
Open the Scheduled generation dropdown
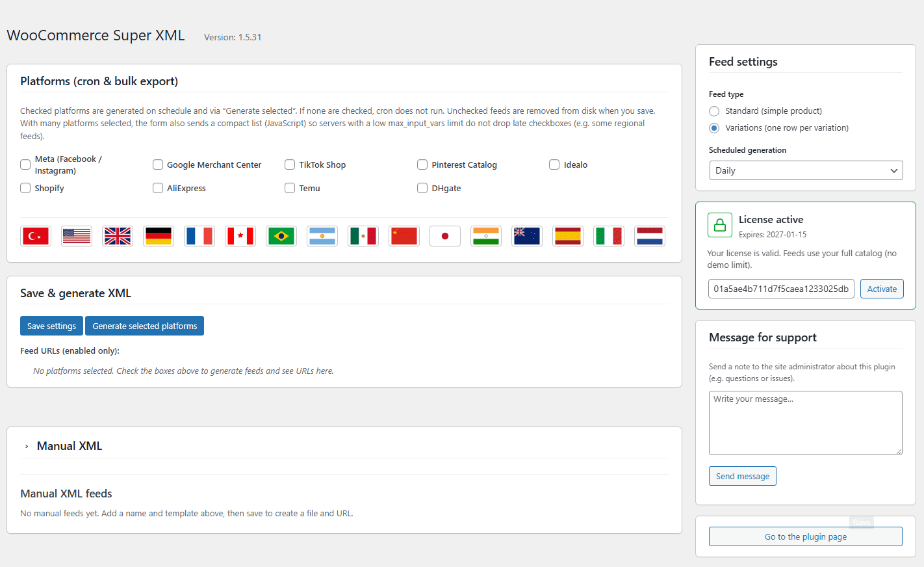pos(806,170)
